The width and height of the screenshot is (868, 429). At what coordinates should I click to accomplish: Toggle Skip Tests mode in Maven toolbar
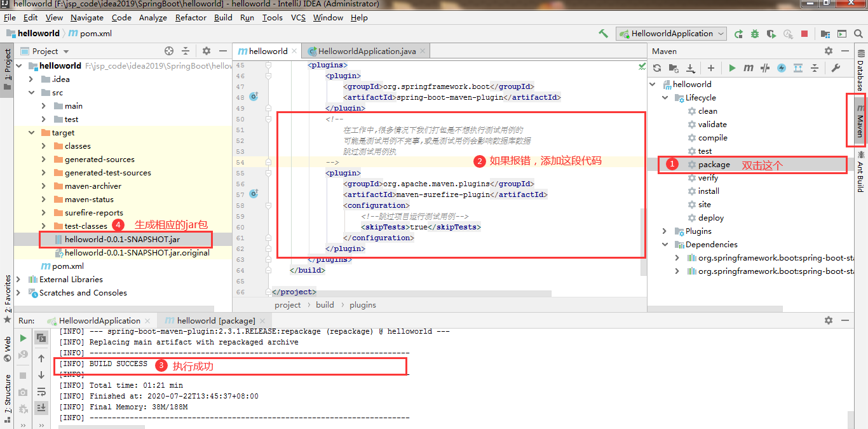point(782,68)
